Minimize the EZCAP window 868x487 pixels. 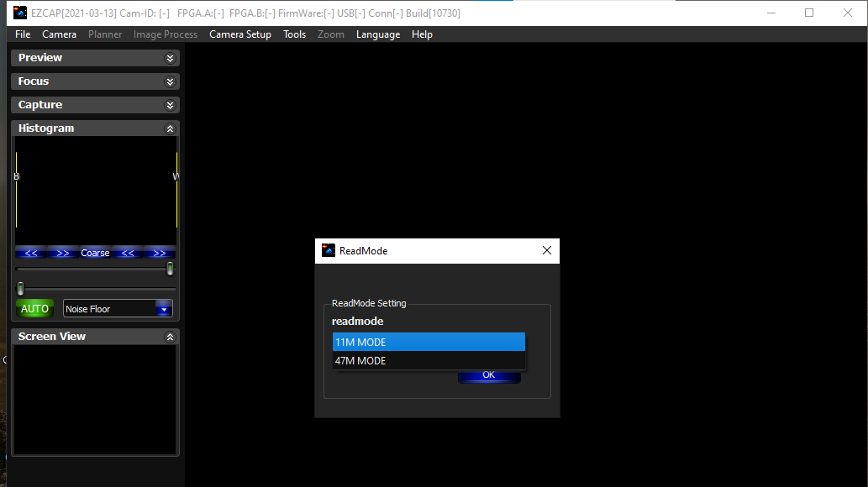771,13
